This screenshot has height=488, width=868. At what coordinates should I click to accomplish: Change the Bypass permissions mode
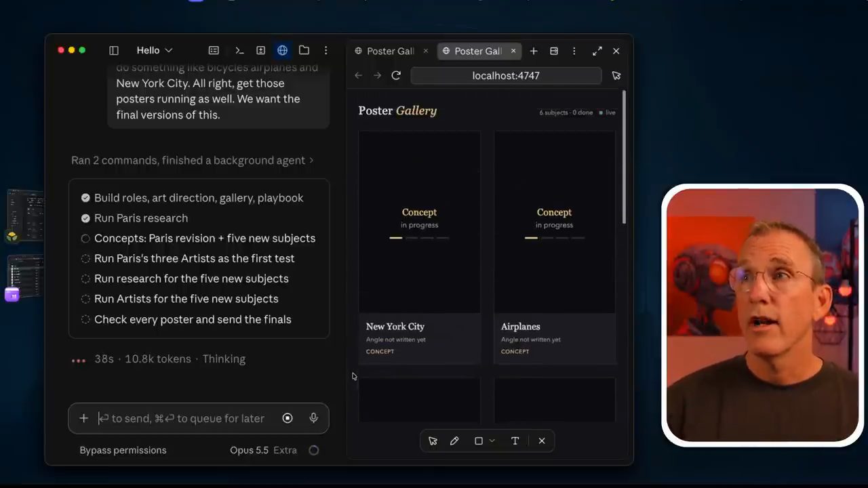click(x=123, y=450)
